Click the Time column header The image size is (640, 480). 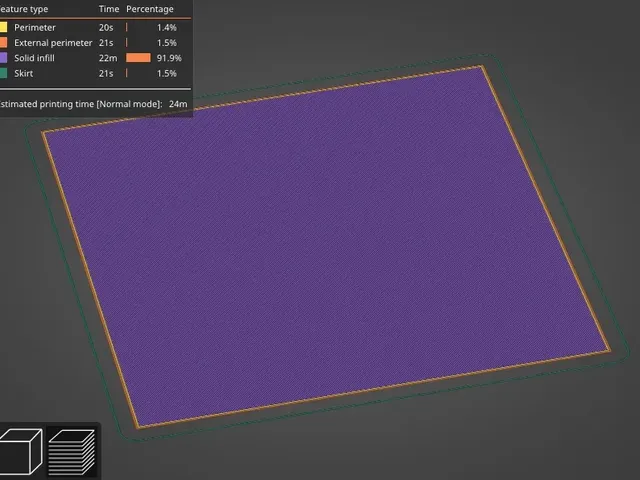pos(109,9)
